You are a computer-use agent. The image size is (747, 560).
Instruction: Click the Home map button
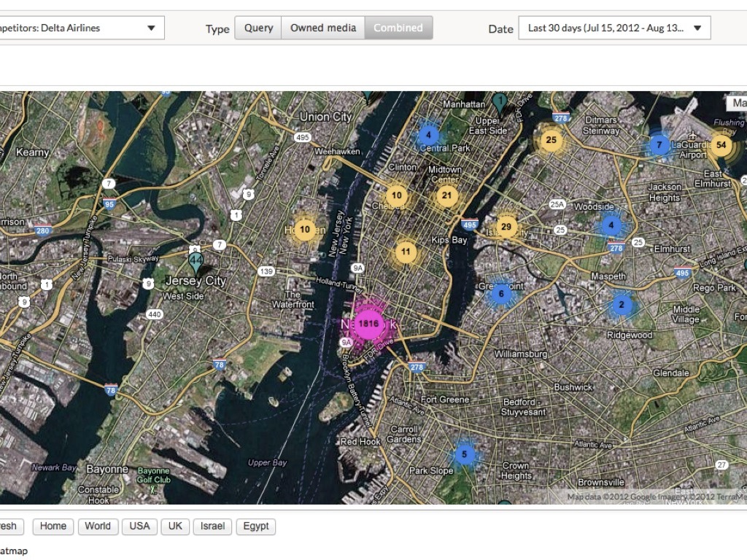pos(53,526)
